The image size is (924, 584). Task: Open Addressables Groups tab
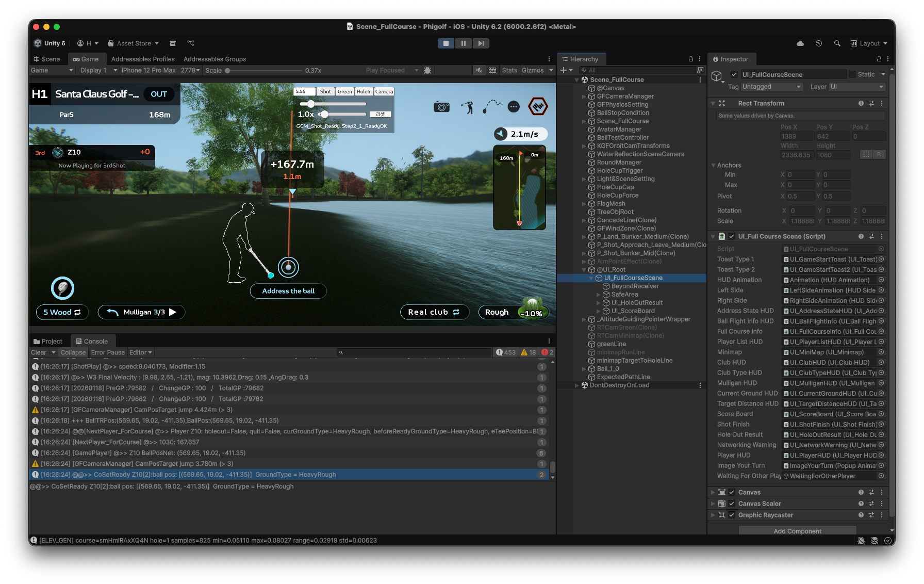214,59
